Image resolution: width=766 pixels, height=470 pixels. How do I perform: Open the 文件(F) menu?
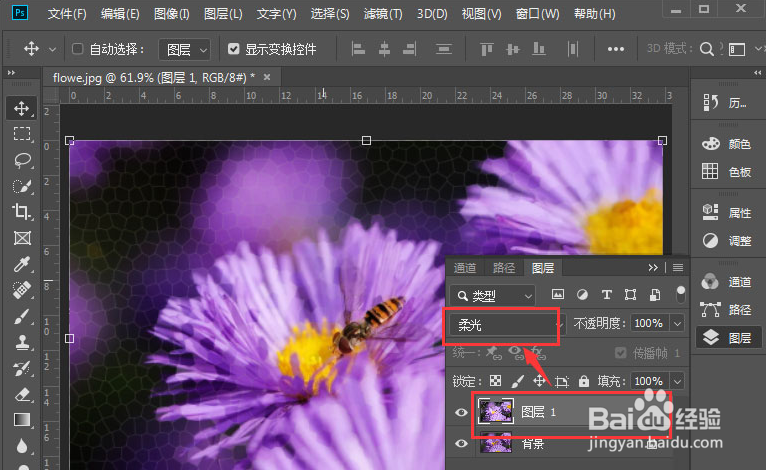(x=67, y=14)
